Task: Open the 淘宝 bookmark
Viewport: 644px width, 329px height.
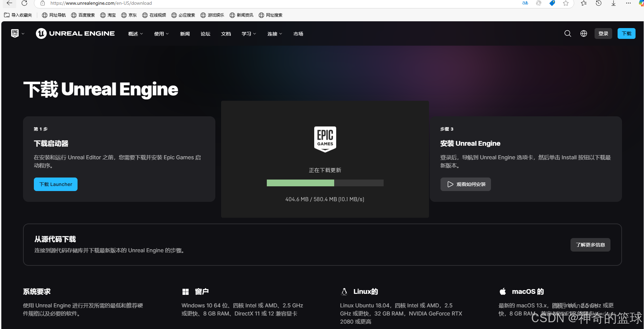Action: tap(108, 15)
